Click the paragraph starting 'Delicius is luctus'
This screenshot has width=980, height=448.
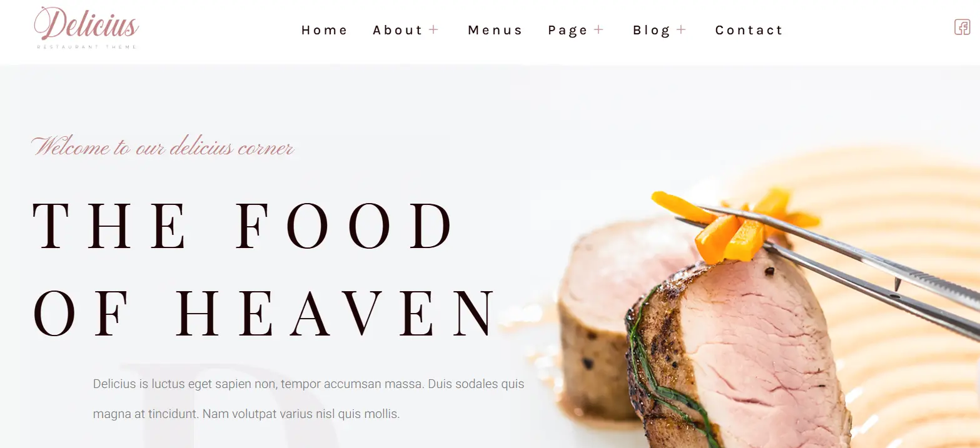pyautogui.click(x=308, y=399)
